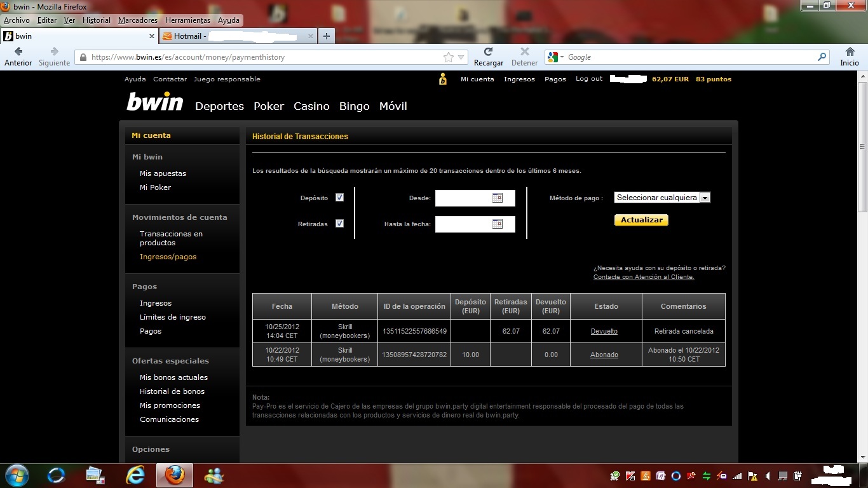Open the Casino section
868x488 pixels.
(x=311, y=106)
